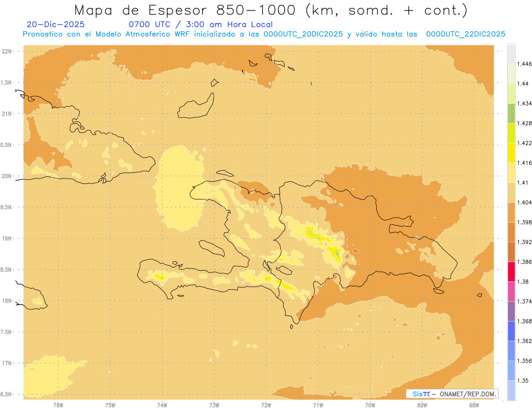Image resolution: width=532 pixels, height=411 pixels.
Task: Click the time '0700 UTC / 3:00 am Hora Local'
Action: click(x=200, y=24)
